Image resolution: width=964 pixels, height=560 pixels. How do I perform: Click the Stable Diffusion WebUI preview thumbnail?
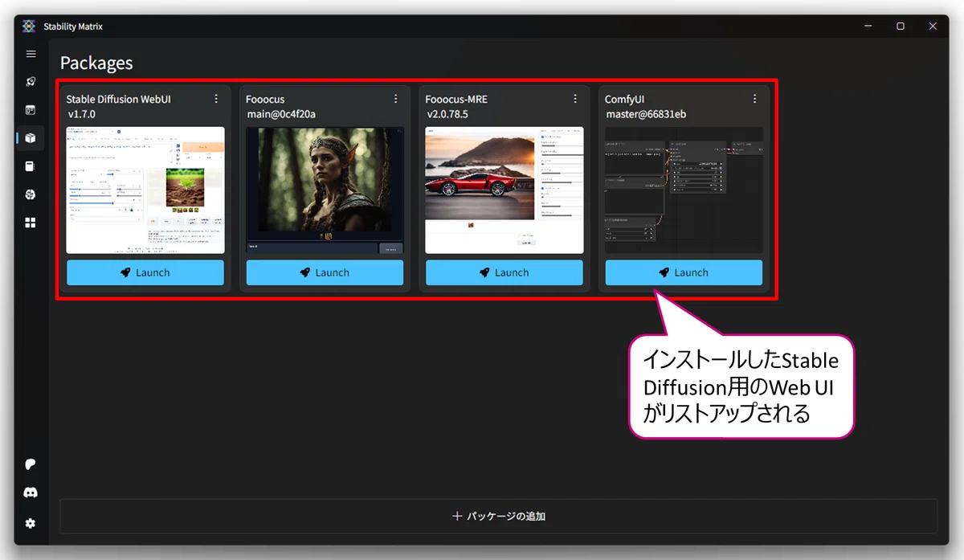click(145, 190)
